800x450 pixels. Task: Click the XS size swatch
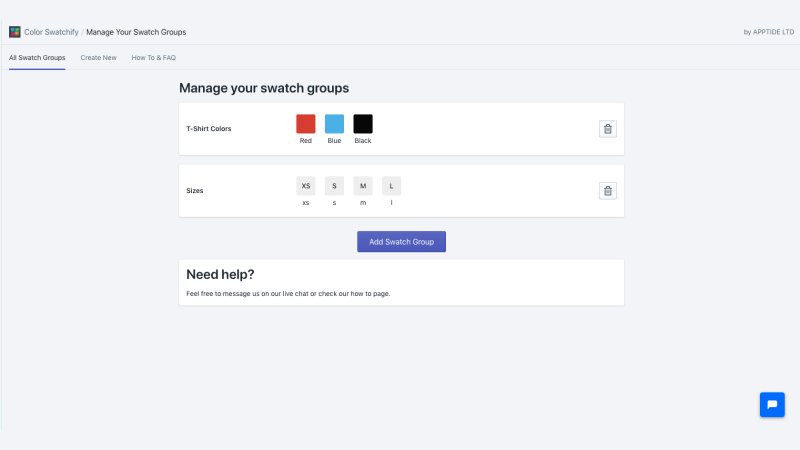[306, 186]
